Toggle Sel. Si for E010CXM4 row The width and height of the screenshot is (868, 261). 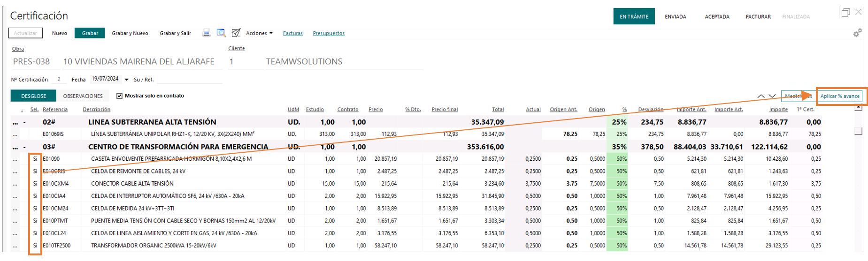point(35,184)
